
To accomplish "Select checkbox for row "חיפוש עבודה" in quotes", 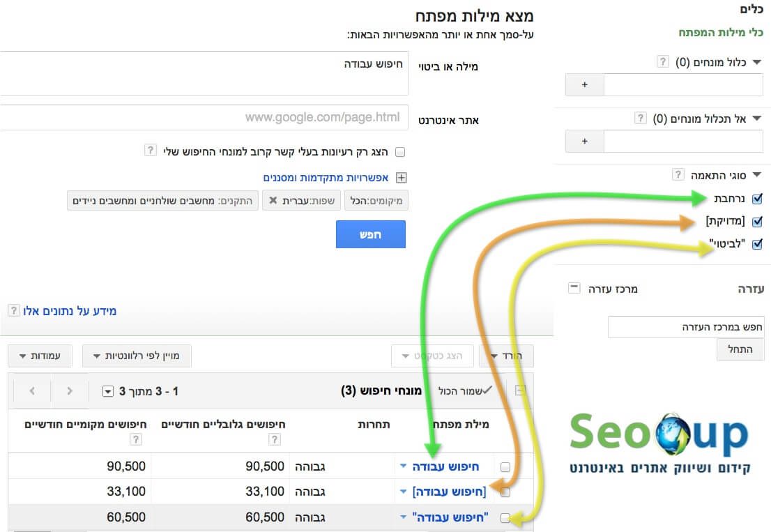I will coord(506,518).
